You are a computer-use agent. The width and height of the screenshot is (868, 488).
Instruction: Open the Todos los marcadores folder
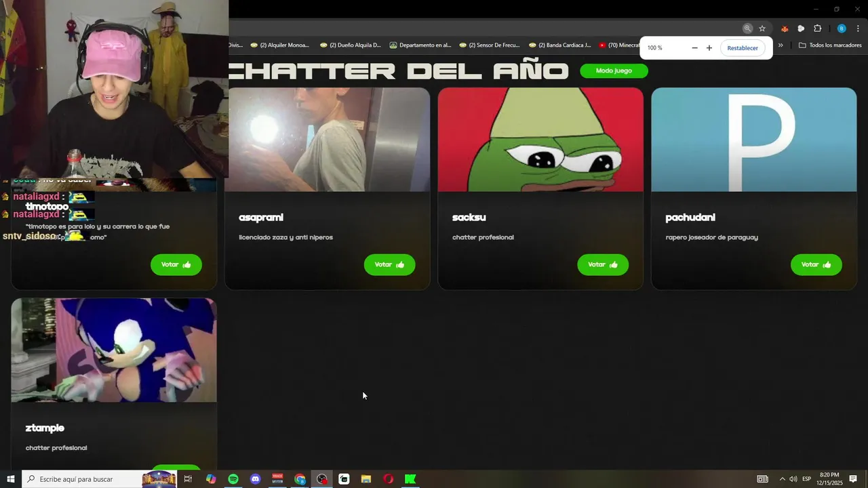[x=830, y=45]
